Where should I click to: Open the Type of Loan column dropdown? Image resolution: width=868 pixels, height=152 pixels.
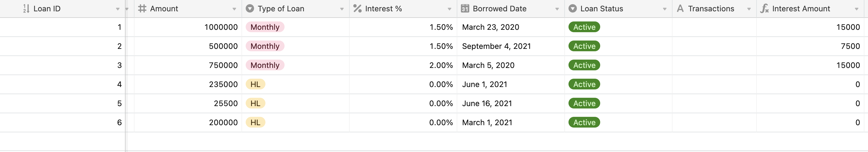pyautogui.click(x=342, y=9)
